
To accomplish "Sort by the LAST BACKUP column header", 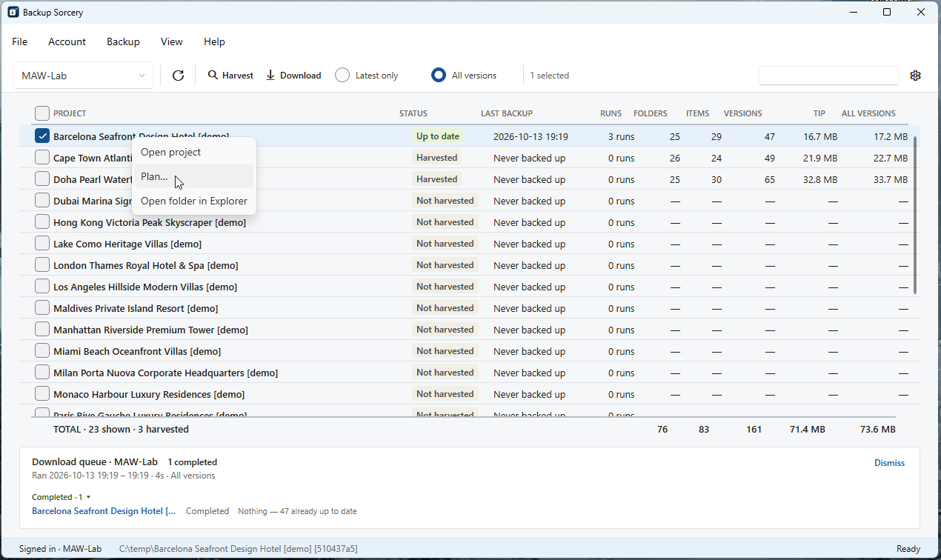I will pyautogui.click(x=507, y=113).
